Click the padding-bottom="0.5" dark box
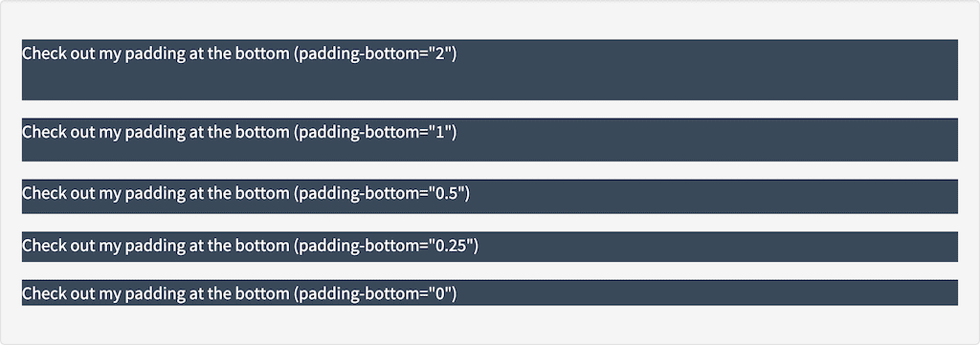Screen dimensions: 980x345 coord(489,197)
